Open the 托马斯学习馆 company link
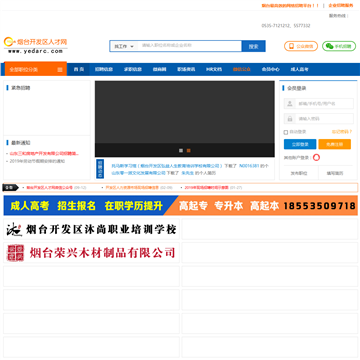Screen dimensions: 360x360 pyautogui.click(x=167, y=166)
